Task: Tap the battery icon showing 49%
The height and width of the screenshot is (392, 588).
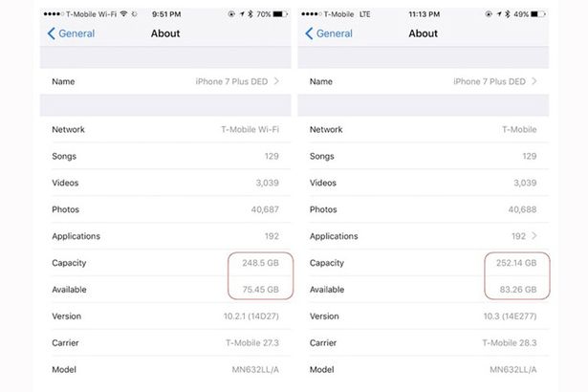Action: (538, 14)
